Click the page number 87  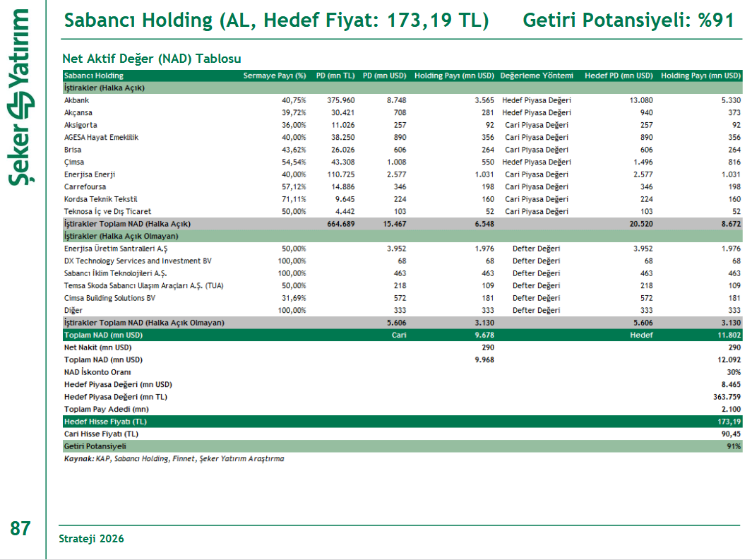point(20,528)
